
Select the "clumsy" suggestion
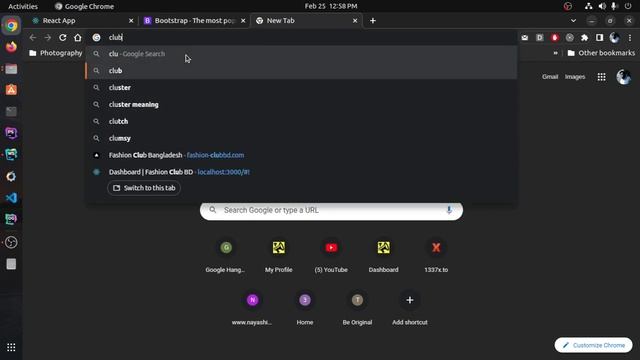(301, 138)
